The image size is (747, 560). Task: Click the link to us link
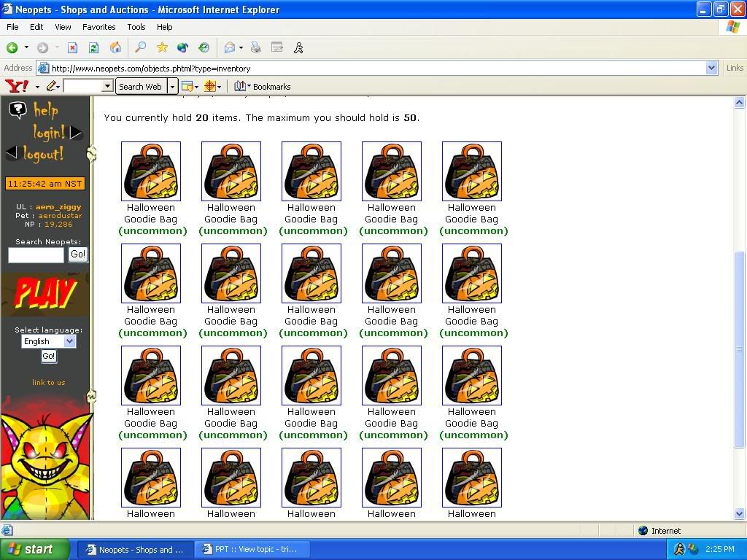pyautogui.click(x=49, y=382)
